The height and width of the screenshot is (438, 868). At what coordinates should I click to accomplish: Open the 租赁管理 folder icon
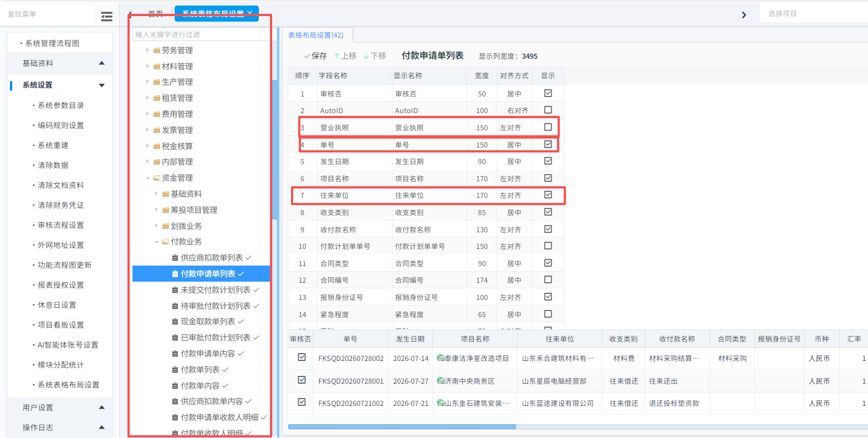(x=157, y=98)
